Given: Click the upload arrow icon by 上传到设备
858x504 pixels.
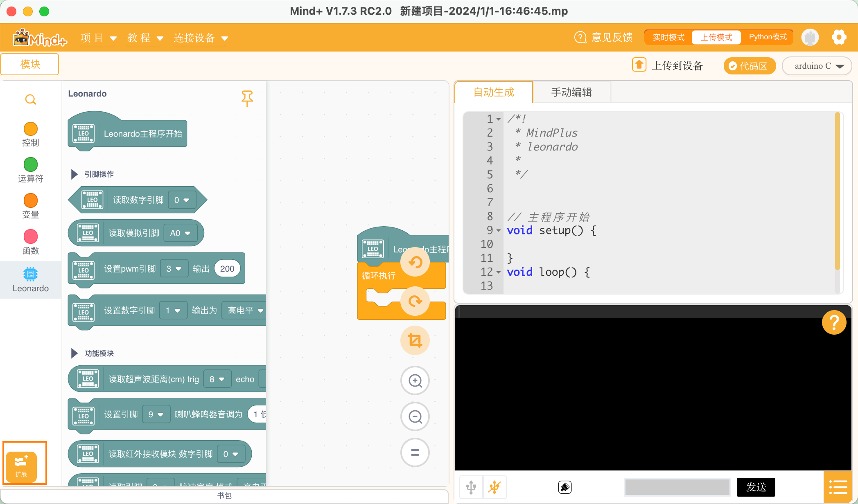Looking at the screenshot, I should [639, 65].
